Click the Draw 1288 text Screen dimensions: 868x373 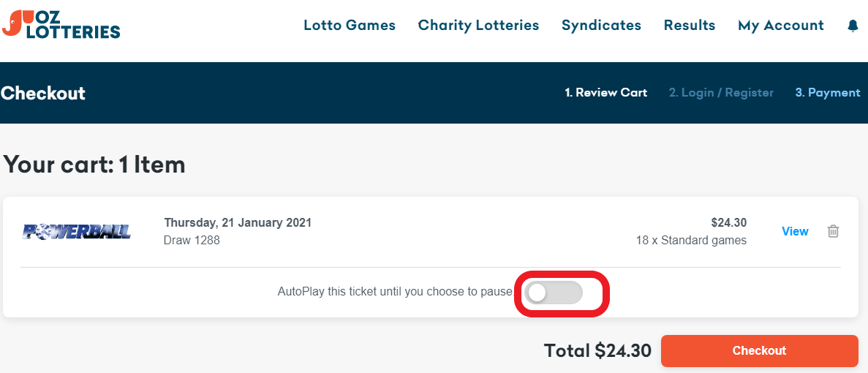(x=192, y=241)
